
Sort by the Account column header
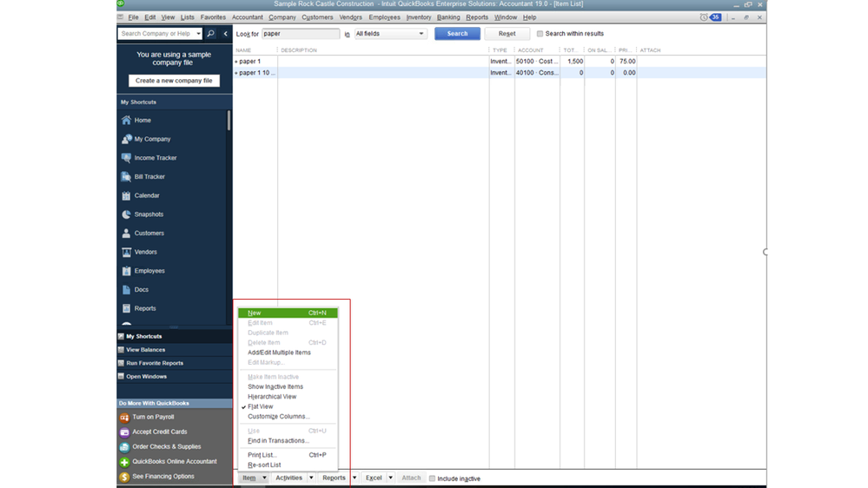pos(530,50)
